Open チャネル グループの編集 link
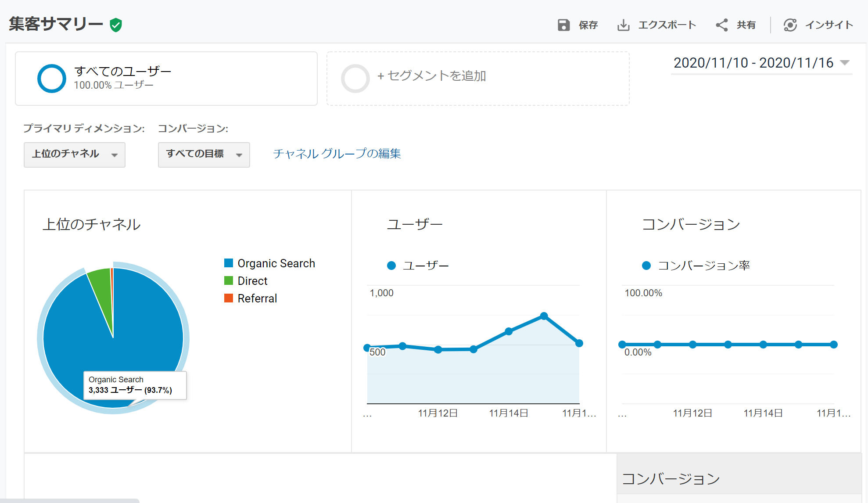 (x=337, y=154)
